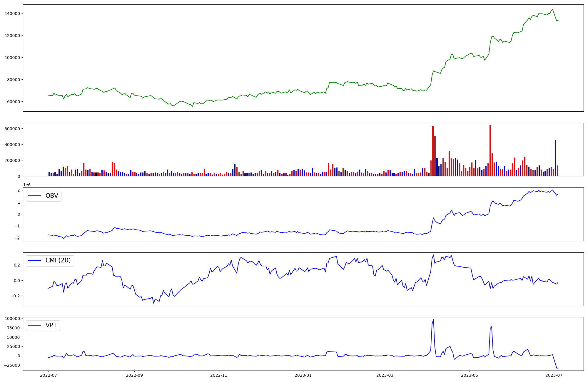
Task: Click the CMF(20) legend entry
Action: point(58,260)
